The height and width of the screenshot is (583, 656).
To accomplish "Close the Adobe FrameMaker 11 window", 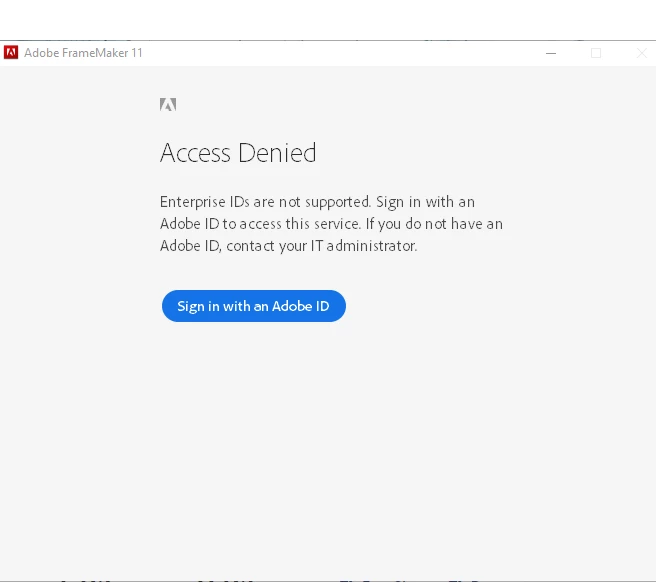I will (641, 53).
